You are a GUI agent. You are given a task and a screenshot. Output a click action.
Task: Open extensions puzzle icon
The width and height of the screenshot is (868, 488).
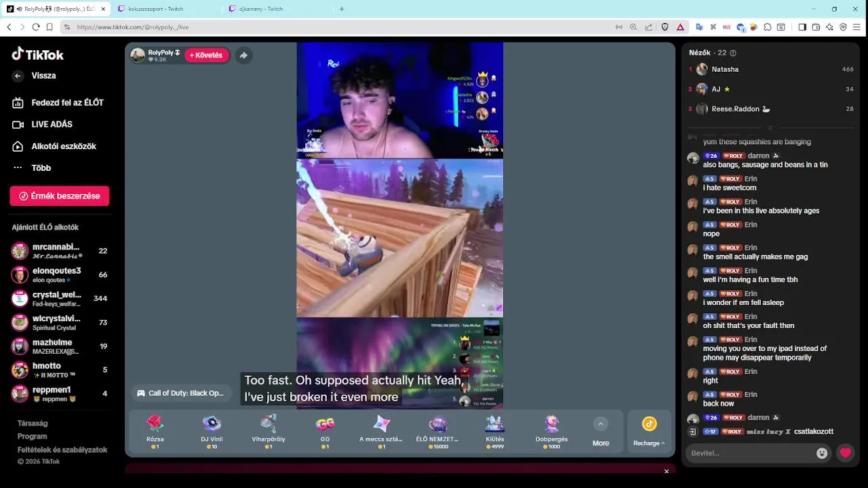(x=768, y=27)
